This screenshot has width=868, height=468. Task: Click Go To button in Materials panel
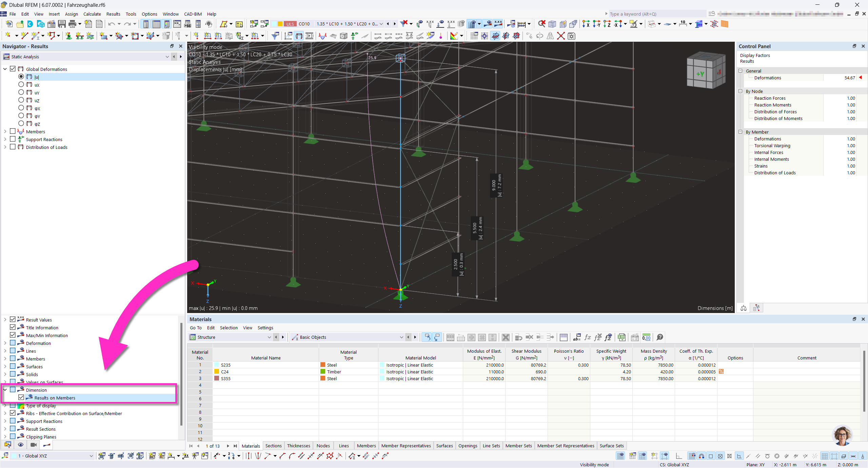(x=196, y=327)
